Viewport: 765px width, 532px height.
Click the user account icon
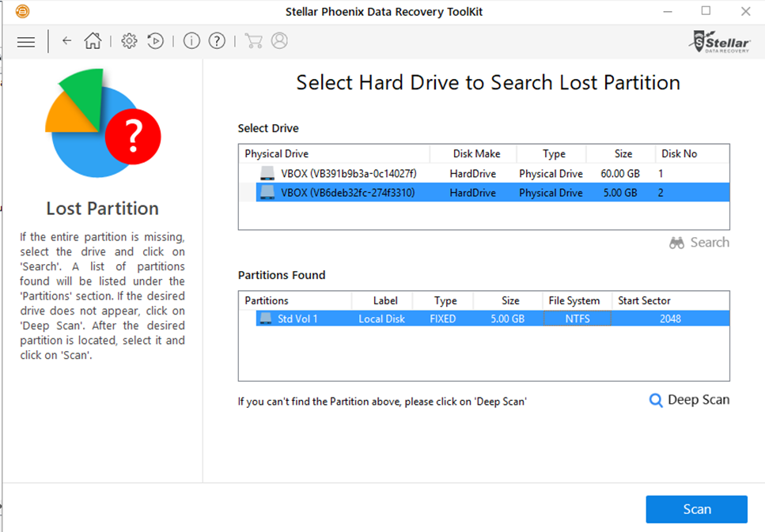[279, 41]
